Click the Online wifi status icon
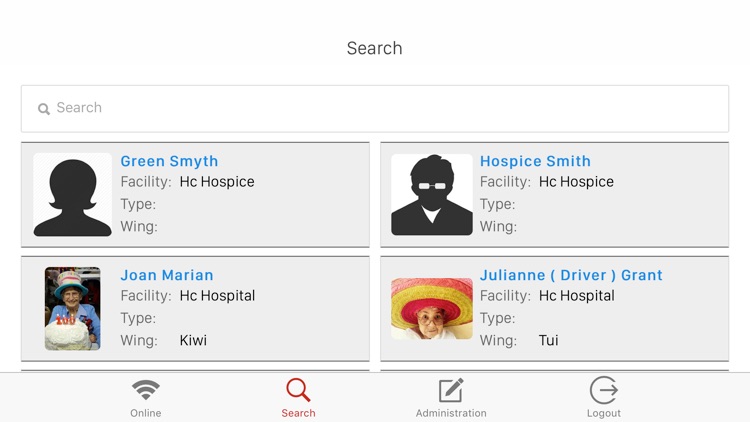Viewport: 750px width, 422px height. point(146,389)
